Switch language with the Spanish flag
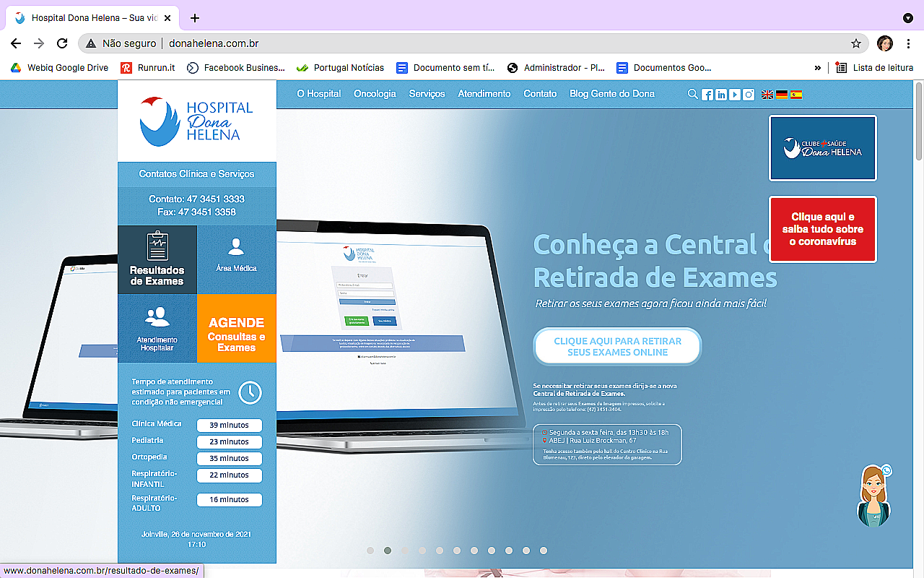The height and width of the screenshot is (578, 924). point(796,95)
